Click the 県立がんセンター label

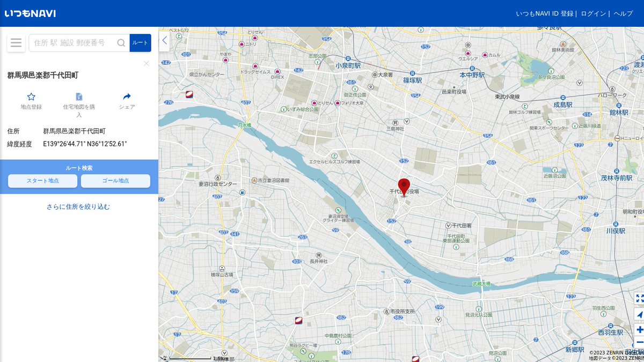pos(207,75)
